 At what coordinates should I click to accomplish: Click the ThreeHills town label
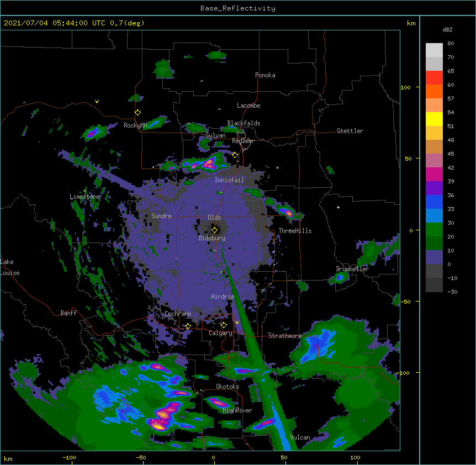[x=295, y=231]
